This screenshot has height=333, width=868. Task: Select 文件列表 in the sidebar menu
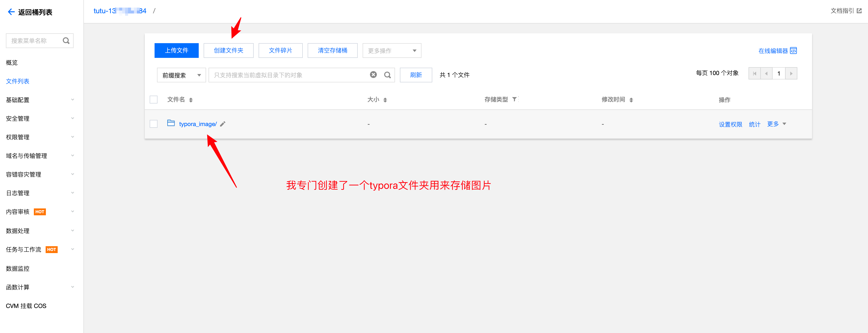coord(17,81)
